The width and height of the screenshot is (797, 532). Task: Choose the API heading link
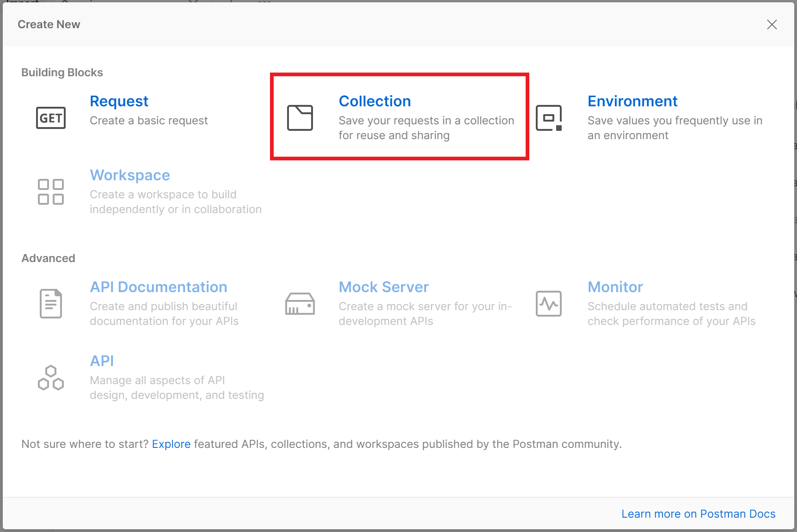click(102, 361)
